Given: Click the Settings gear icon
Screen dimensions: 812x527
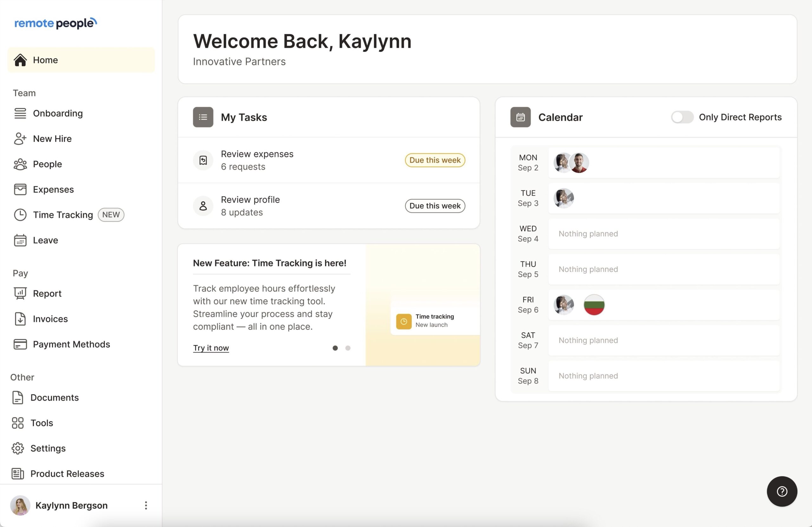Looking at the screenshot, I should 18,448.
